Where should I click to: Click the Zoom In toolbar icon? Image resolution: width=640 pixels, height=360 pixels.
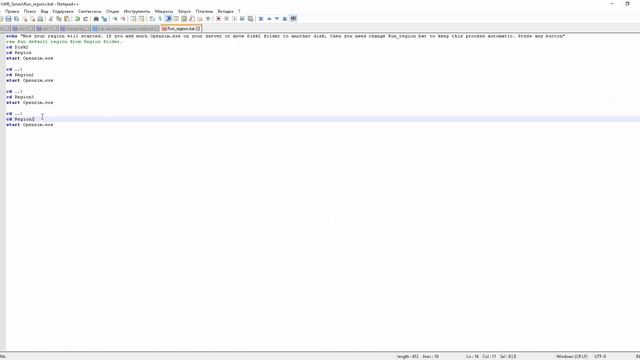tap(115, 19)
